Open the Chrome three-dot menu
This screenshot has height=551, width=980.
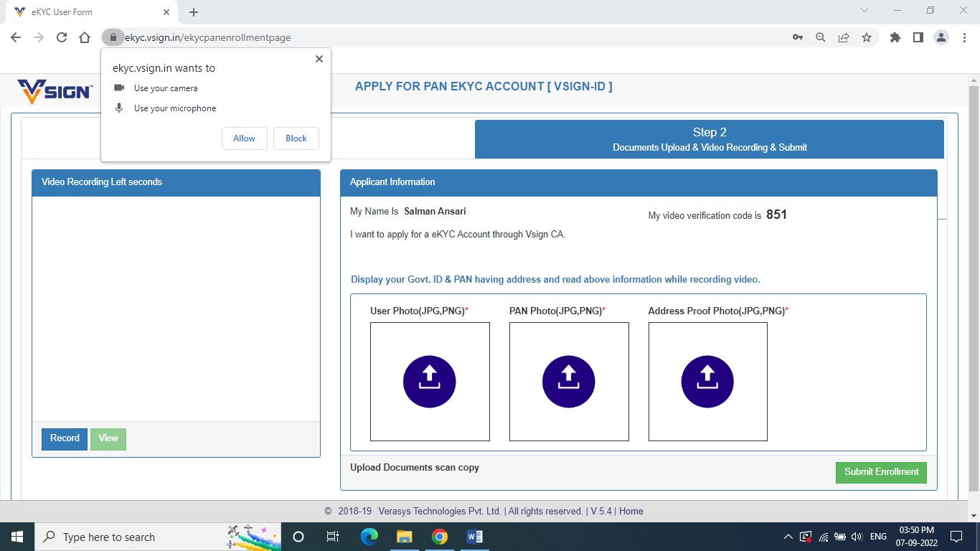pos(964,37)
